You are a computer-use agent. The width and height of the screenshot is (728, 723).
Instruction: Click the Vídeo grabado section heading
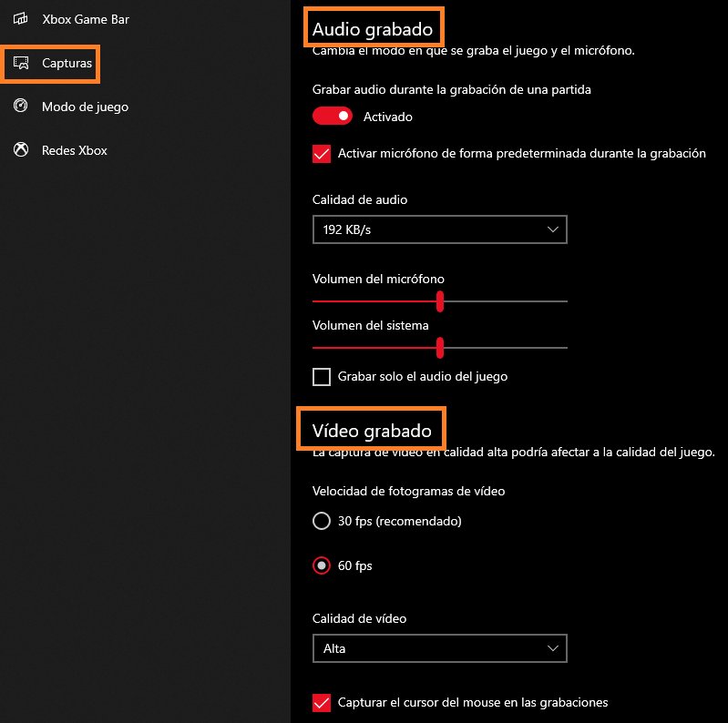(371, 429)
